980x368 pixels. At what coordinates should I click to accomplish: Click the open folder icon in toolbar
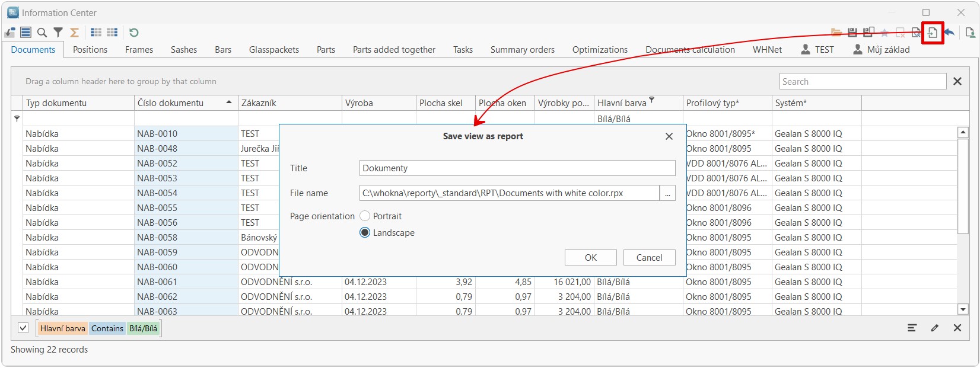pyautogui.click(x=836, y=33)
